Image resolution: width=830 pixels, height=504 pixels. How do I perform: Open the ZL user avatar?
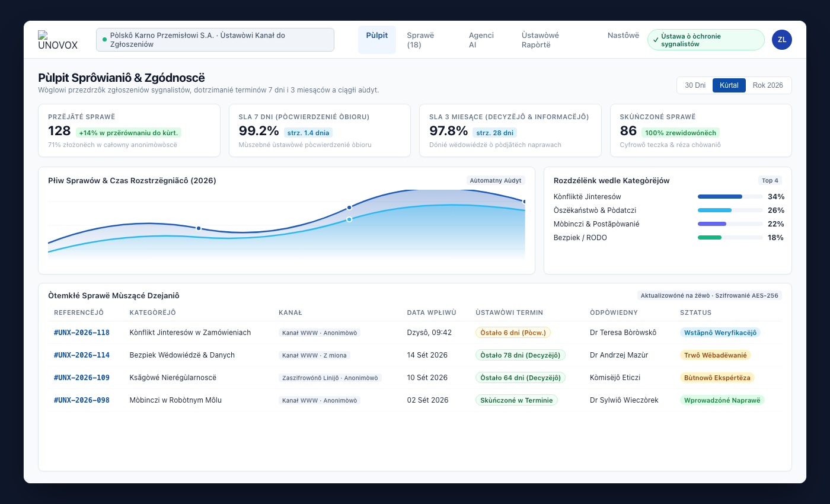click(781, 40)
